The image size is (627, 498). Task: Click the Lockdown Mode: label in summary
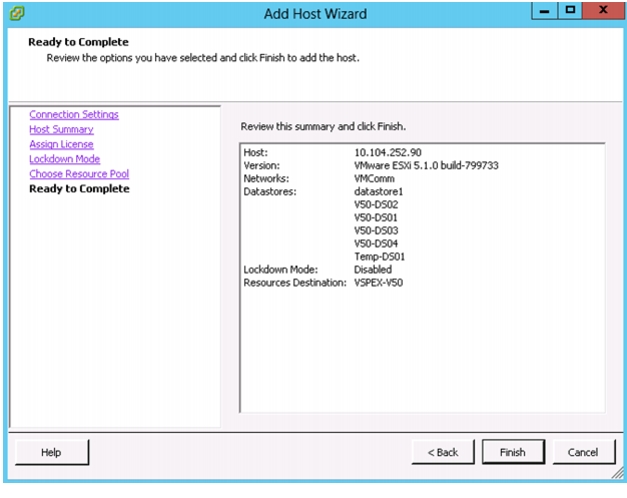pyautogui.click(x=281, y=270)
